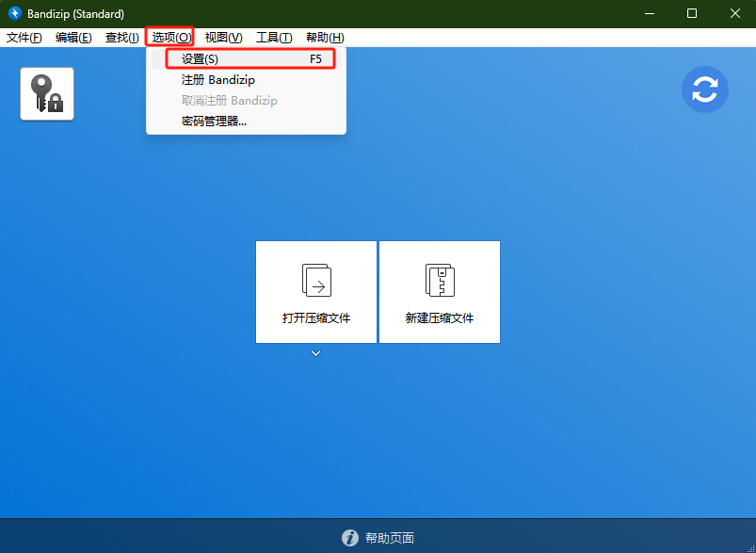This screenshot has height=553, width=756.
Task: Open the 视图(V) menu
Action: pos(223,38)
